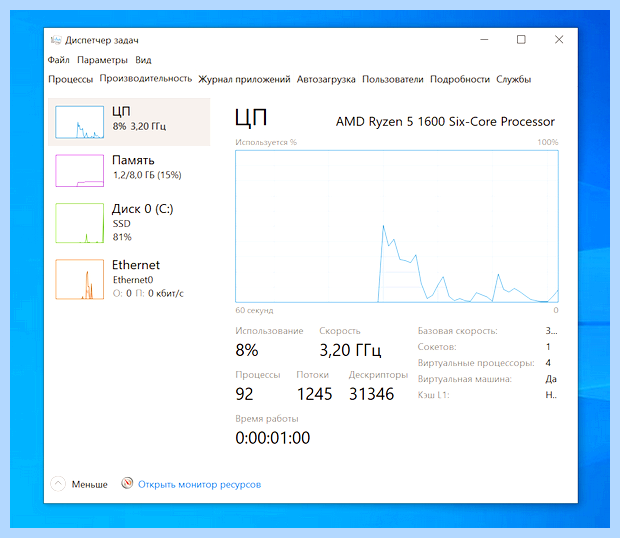Image resolution: width=620 pixels, height=538 pixels.
Task: Click the resource monitor icon
Action: coord(127,483)
